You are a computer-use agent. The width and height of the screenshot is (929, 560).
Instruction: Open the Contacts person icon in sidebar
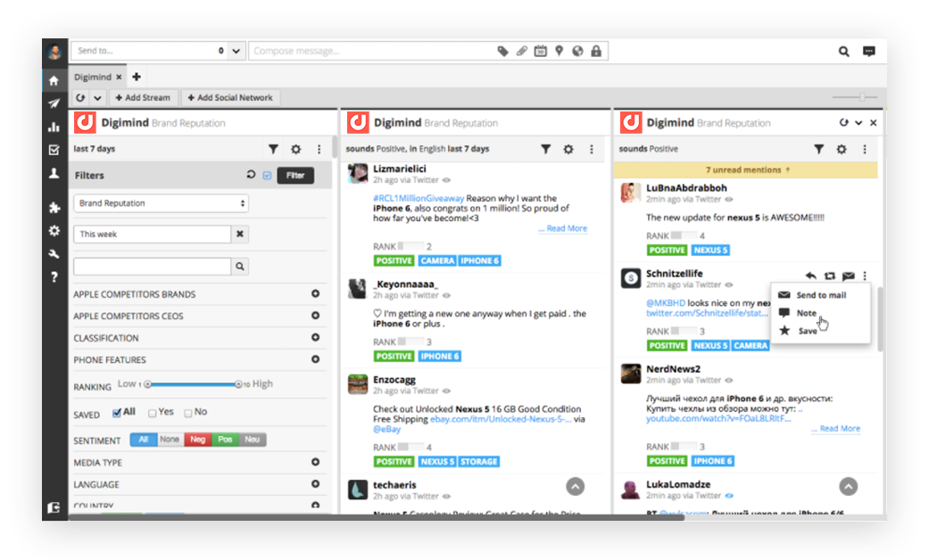(x=54, y=173)
